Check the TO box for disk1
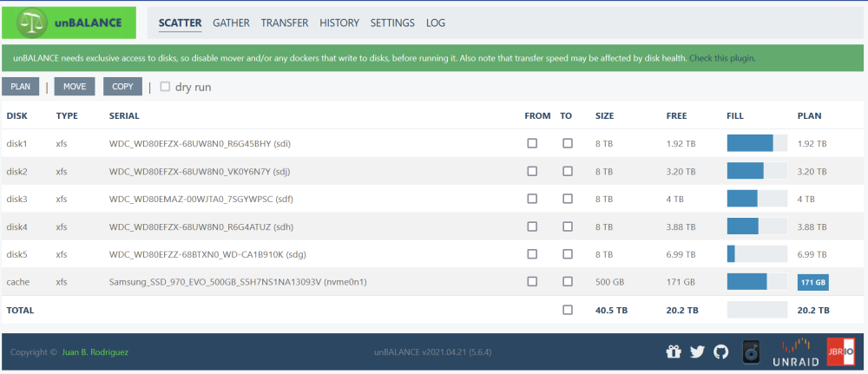 pyautogui.click(x=568, y=143)
